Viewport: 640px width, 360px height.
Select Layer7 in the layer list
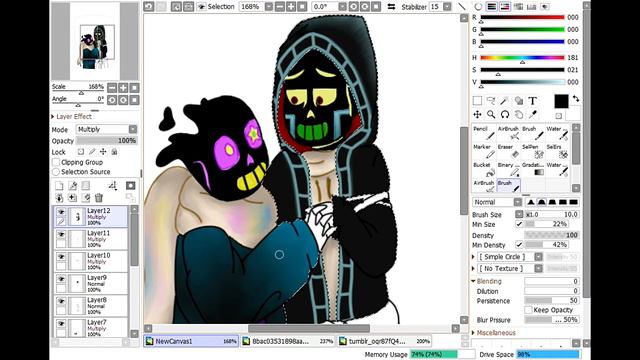91,327
